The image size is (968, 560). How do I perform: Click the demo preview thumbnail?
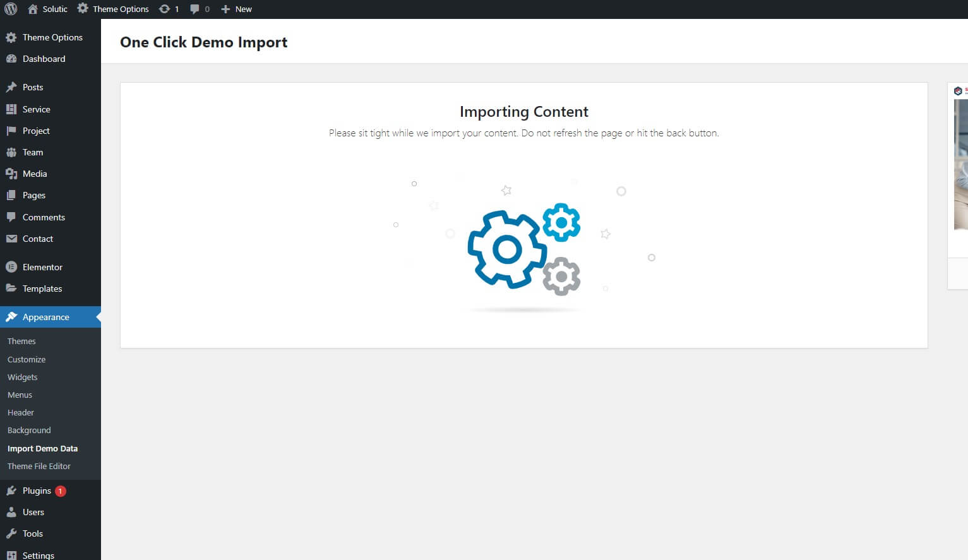pyautogui.click(x=960, y=164)
